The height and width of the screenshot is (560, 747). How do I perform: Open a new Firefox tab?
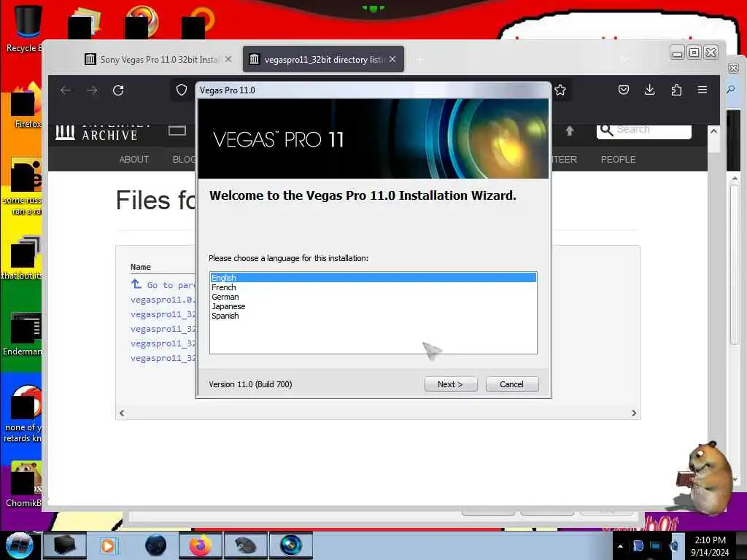pos(419,60)
